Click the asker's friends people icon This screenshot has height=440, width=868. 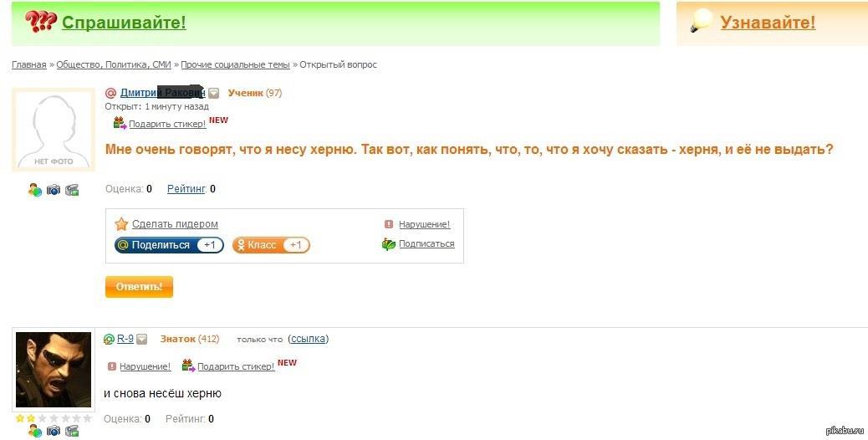coord(35,190)
